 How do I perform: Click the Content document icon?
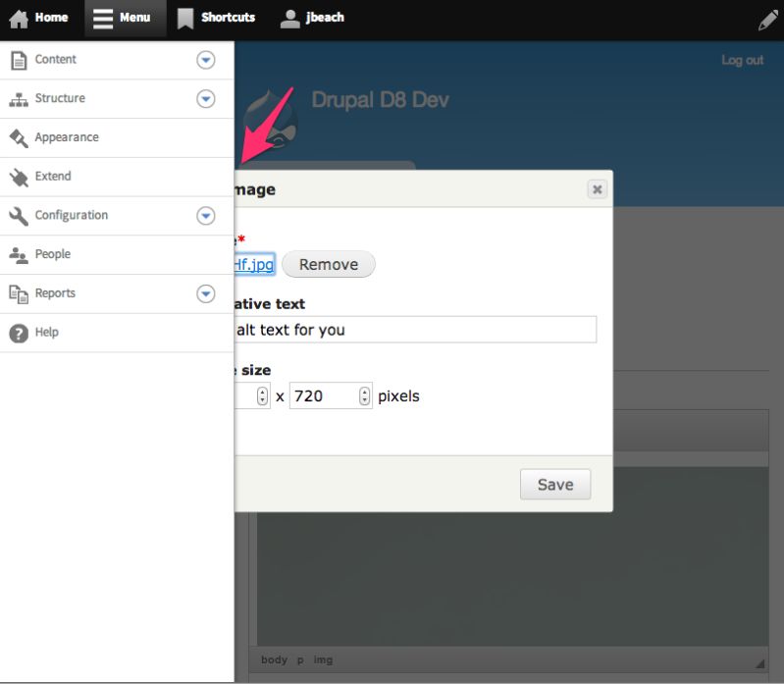19,60
